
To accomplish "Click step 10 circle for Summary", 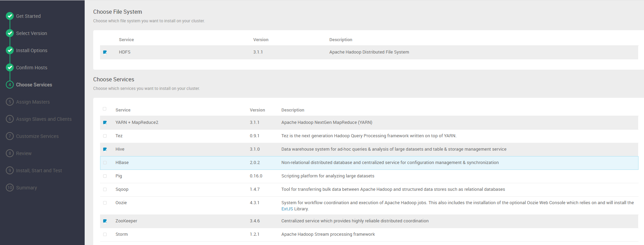I will (10, 187).
